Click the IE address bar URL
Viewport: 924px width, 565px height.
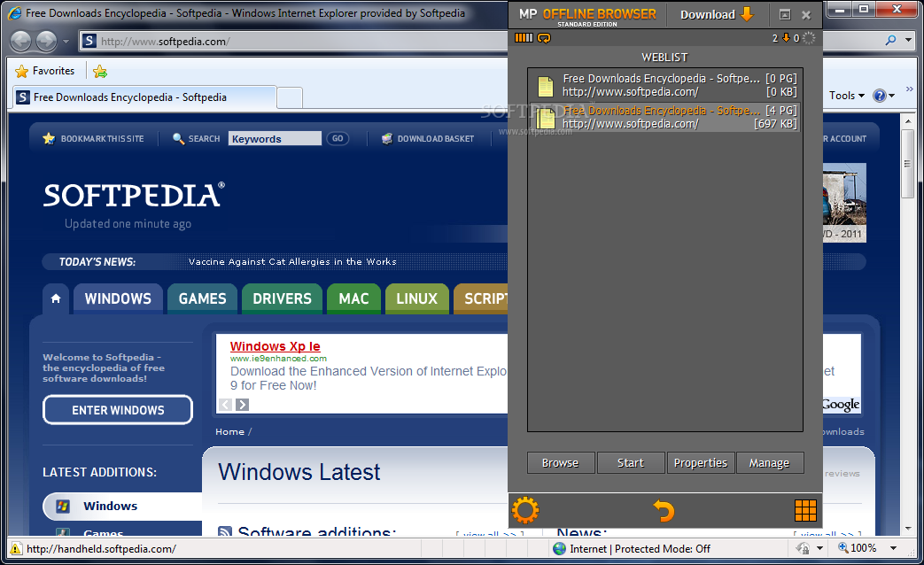[x=165, y=42]
